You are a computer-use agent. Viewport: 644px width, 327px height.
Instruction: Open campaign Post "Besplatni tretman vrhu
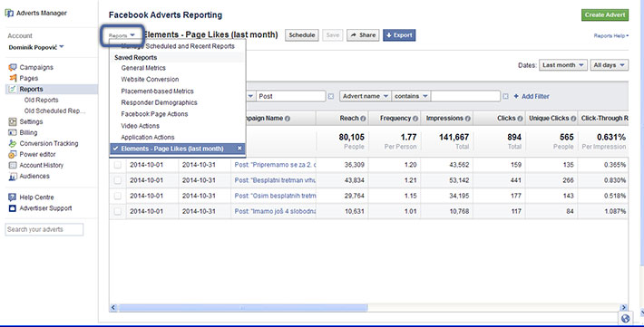point(275,180)
